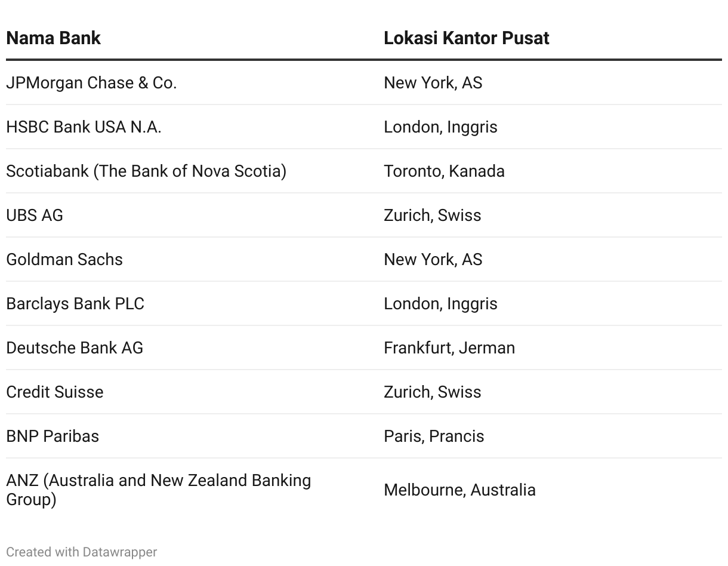The height and width of the screenshot is (566, 728).
Task: Select the JPMorgan Chase & Co. cell
Action: [91, 82]
